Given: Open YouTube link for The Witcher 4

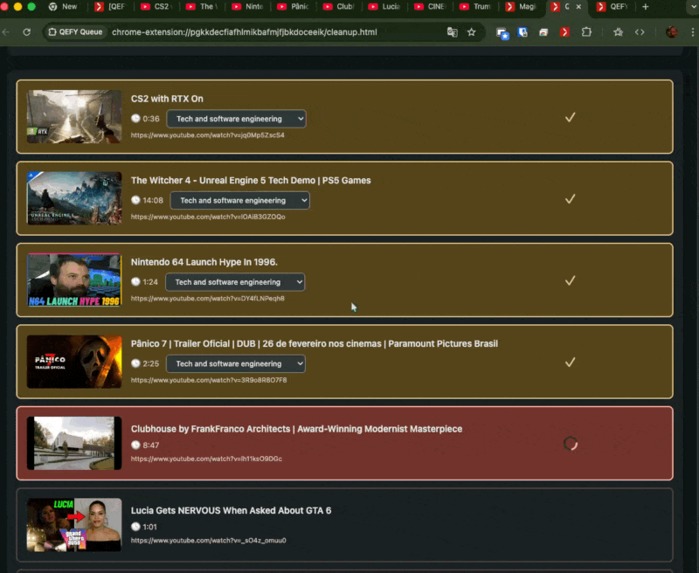Looking at the screenshot, I should [x=208, y=217].
